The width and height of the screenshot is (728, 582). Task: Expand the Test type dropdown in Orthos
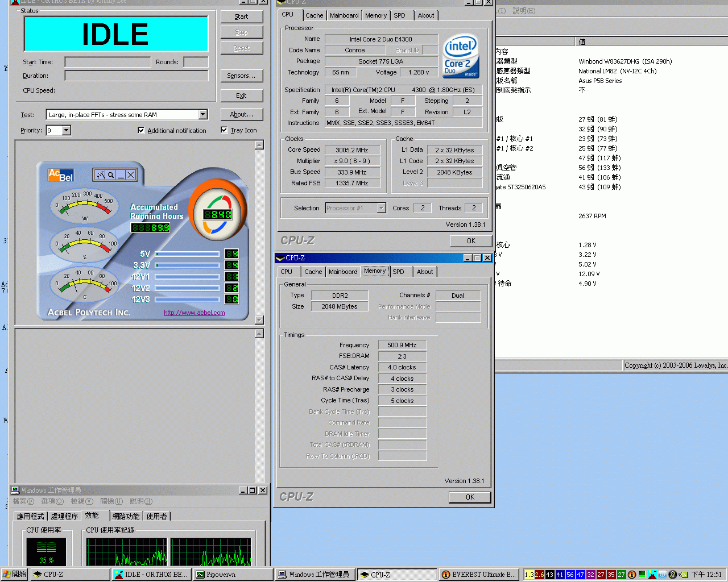(x=203, y=114)
